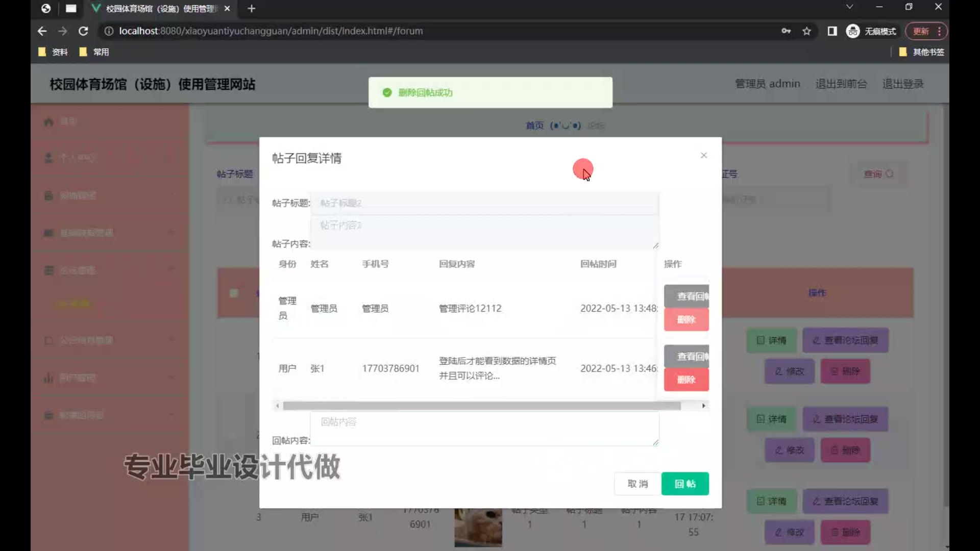980x551 pixels.
Task: Click the browser back arrow
Action: click(x=42, y=31)
